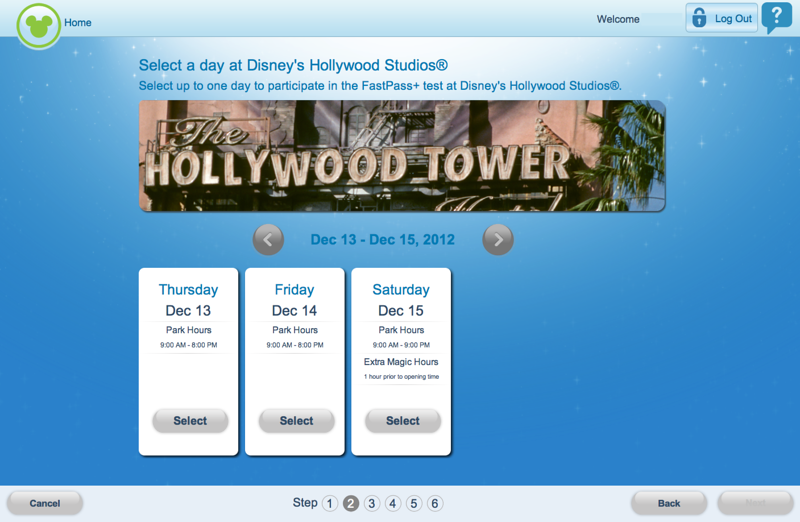Advance to next date range arrow
800x522 pixels.
pos(498,240)
